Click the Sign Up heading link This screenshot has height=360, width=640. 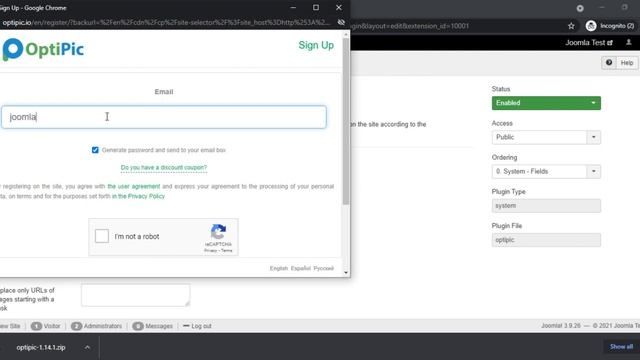(316, 45)
